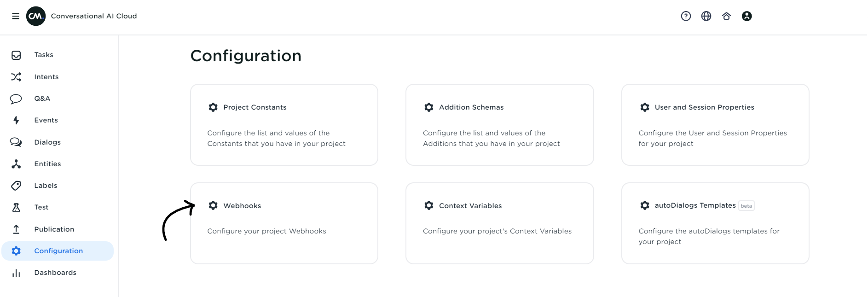Open Dashboards from the sidebar
The image size is (868, 297).
[x=55, y=273]
